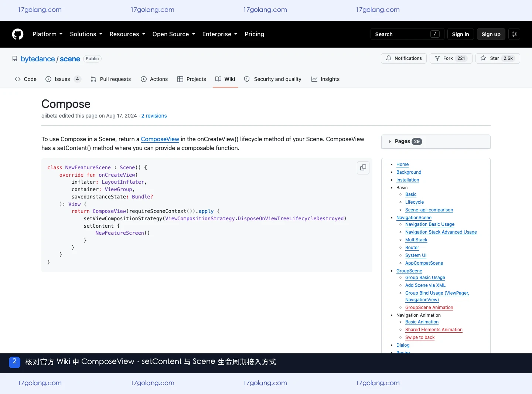The height and width of the screenshot is (394, 532).
Task: Expand the Resources dropdown
Action: 127,34
